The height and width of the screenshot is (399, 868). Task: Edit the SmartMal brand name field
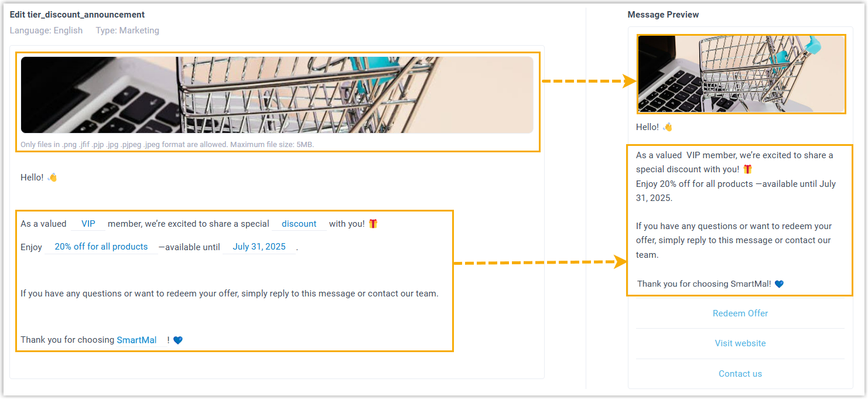pos(137,340)
